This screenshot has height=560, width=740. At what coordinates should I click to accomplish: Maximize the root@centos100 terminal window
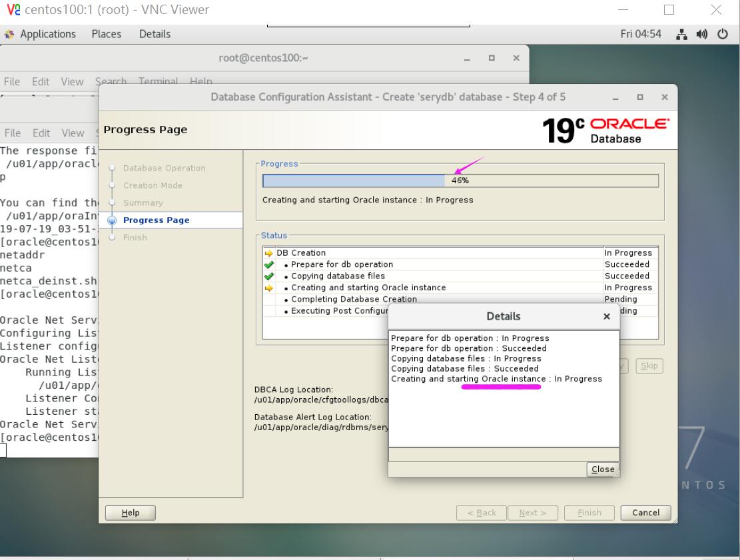click(x=492, y=58)
